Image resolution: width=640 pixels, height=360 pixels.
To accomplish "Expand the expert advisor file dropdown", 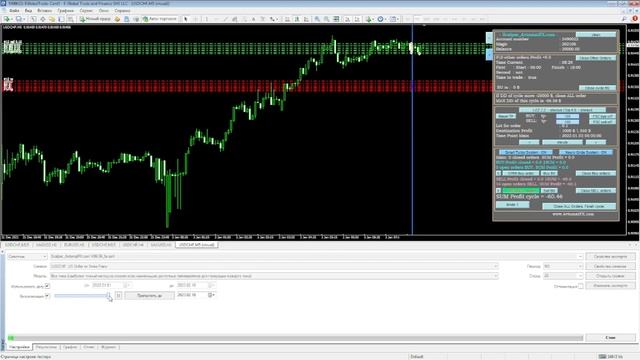I will tap(580, 256).
